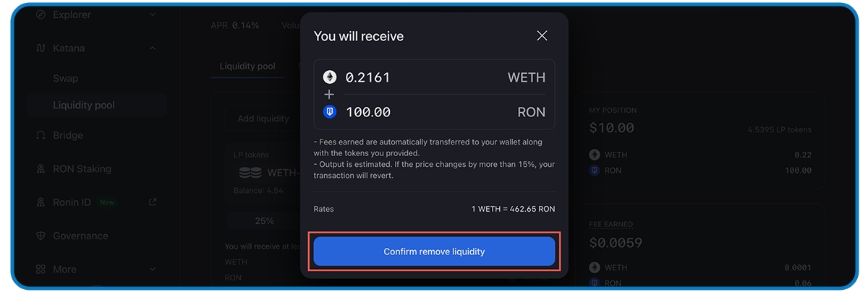Click the Governance shield icon

pos(41,236)
